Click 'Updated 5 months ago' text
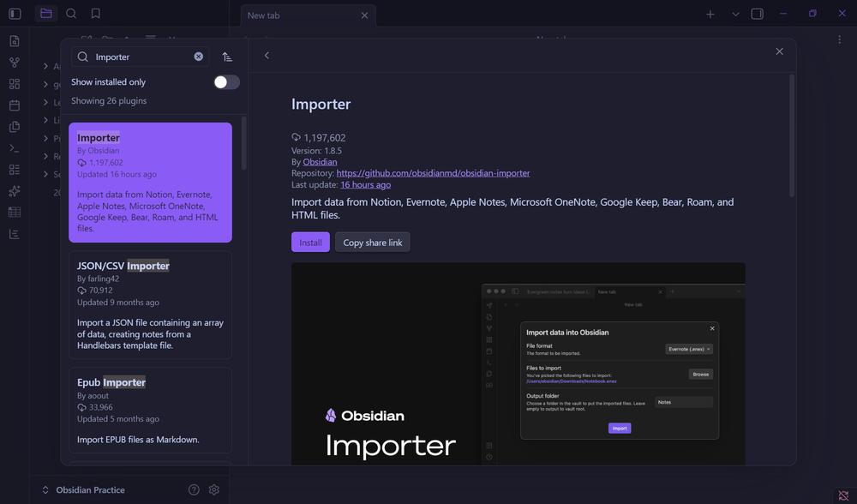 pyautogui.click(x=118, y=419)
